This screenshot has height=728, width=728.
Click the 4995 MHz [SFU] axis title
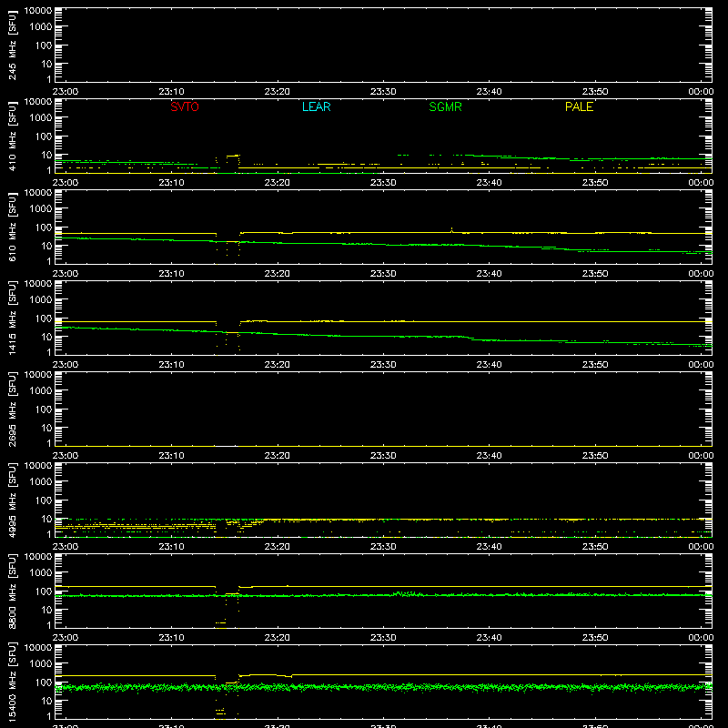coord(12,500)
